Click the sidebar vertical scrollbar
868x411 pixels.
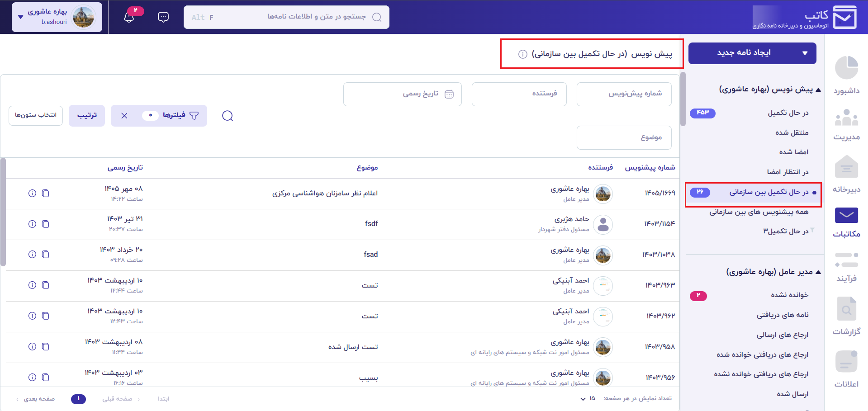(x=683, y=99)
